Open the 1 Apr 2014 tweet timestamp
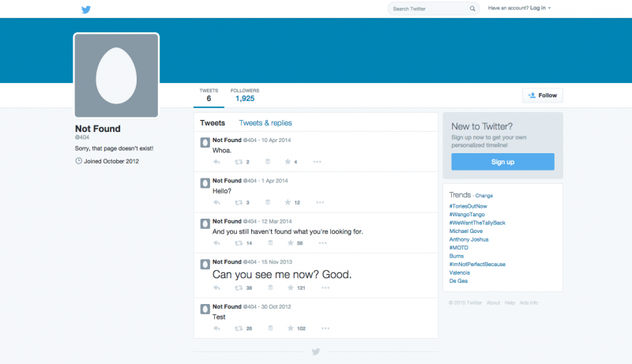 coord(274,181)
